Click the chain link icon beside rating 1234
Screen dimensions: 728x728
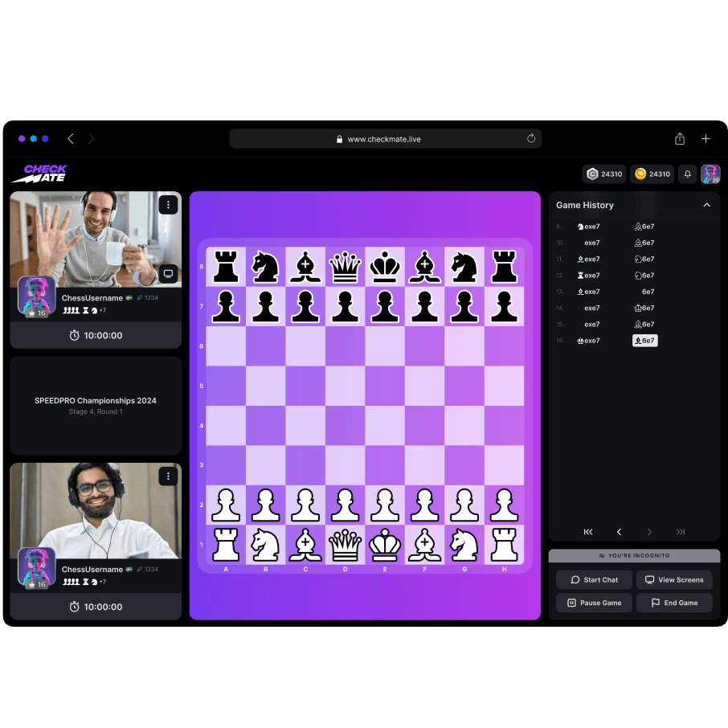pyautogui.click(x=140, y=298)
